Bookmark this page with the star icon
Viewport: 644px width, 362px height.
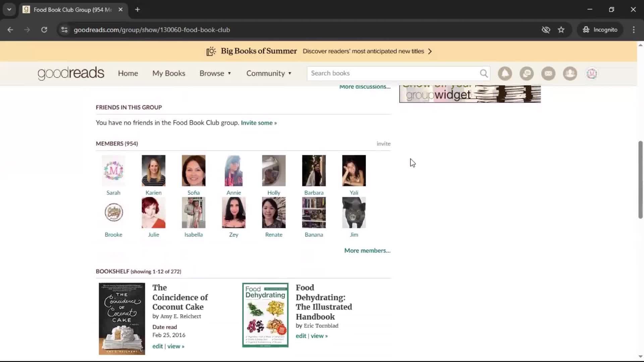[561, 30]
